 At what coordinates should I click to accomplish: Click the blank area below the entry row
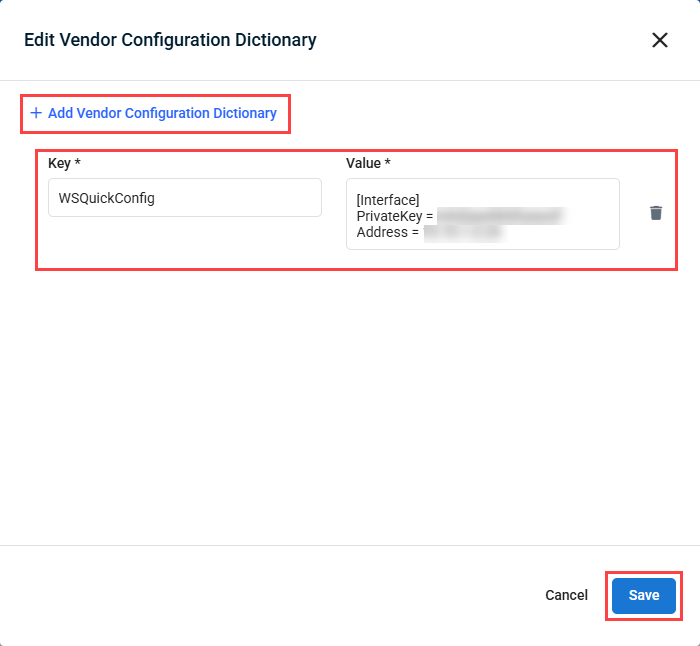click(350, 400)
